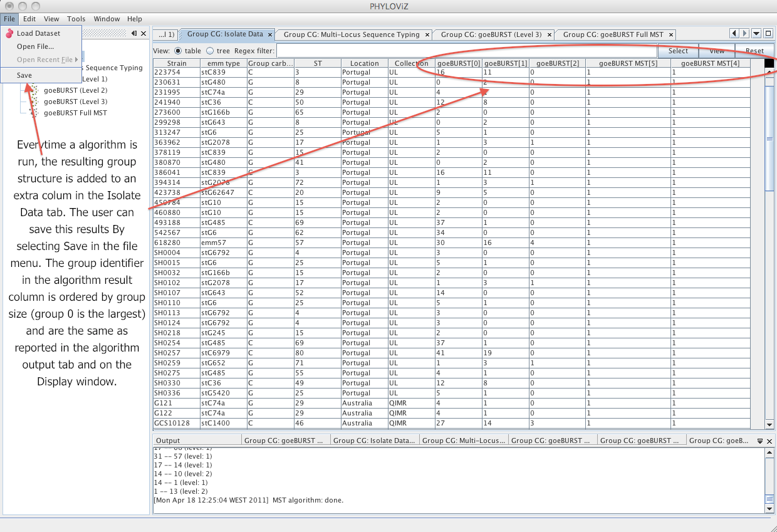
Task: Click the table scrollbar up arrow
Action: 769,73
